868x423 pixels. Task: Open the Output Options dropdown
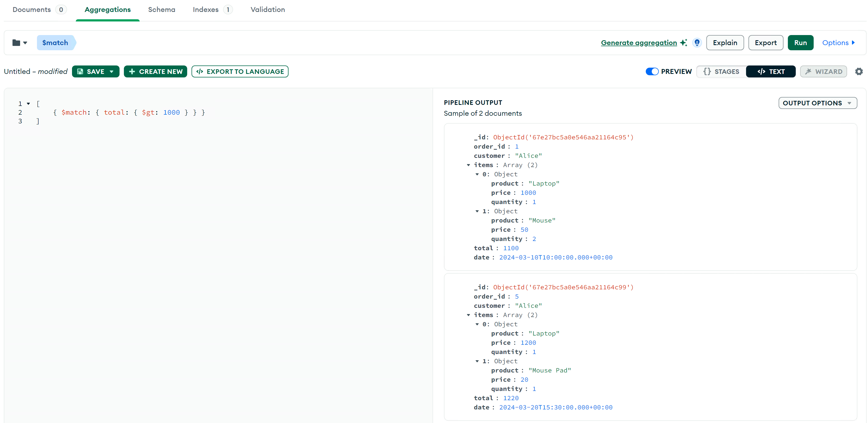click(817, 103)
